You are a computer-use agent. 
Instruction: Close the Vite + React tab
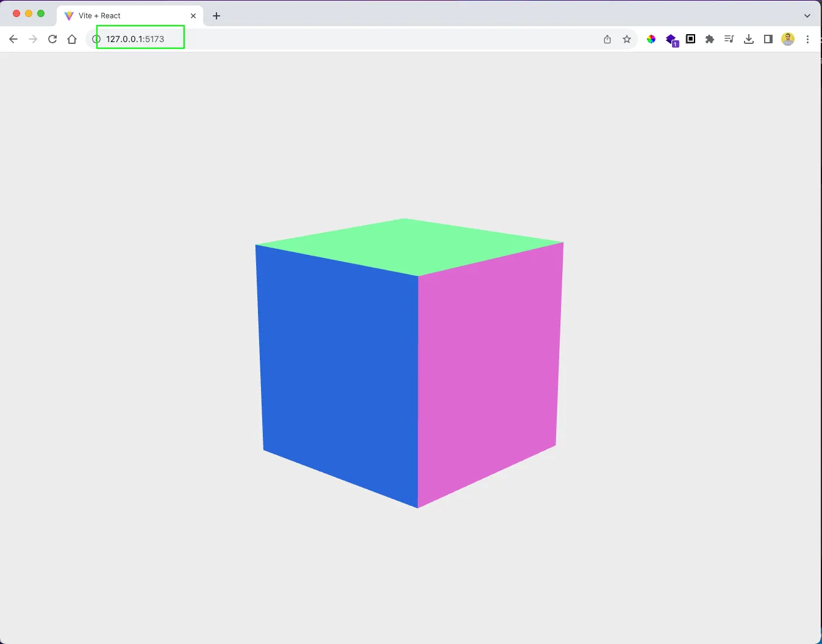coord(193,16)
